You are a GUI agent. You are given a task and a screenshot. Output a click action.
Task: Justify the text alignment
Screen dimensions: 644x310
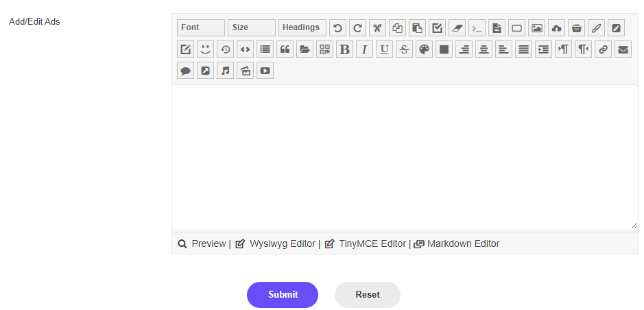524,49
